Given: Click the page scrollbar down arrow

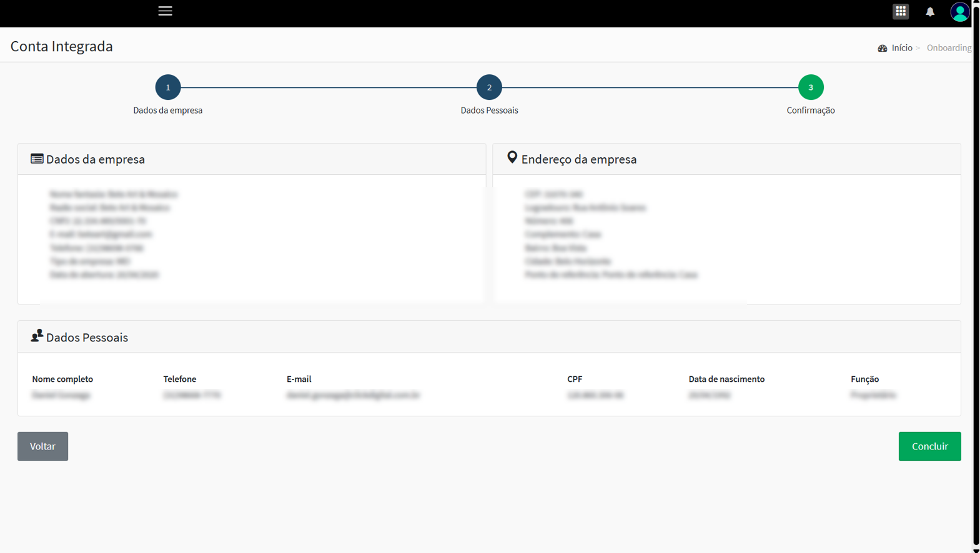Looking at the screenshot, I should coord(976,549).
